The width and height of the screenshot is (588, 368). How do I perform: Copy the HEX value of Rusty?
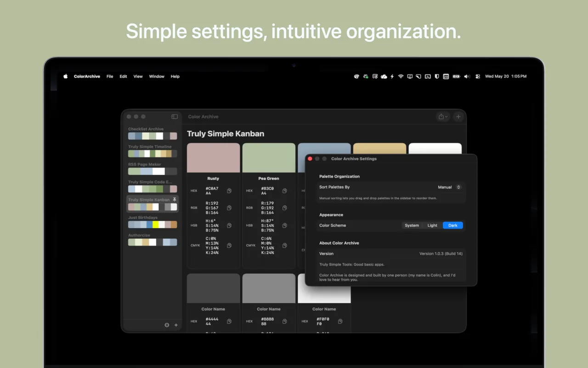pyautogui.click(x=229, y=191)
